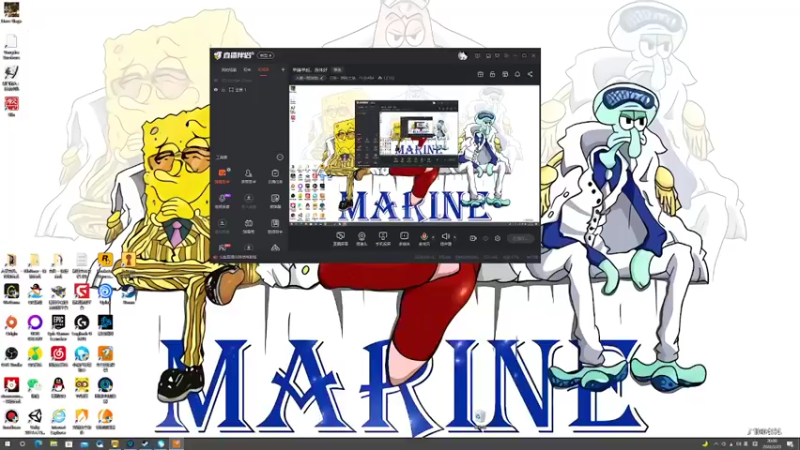Open the version pill dropdown beside Livehime logo
Image resolution: width=800 pixels, height=450 pixels.
coord(265,55)
